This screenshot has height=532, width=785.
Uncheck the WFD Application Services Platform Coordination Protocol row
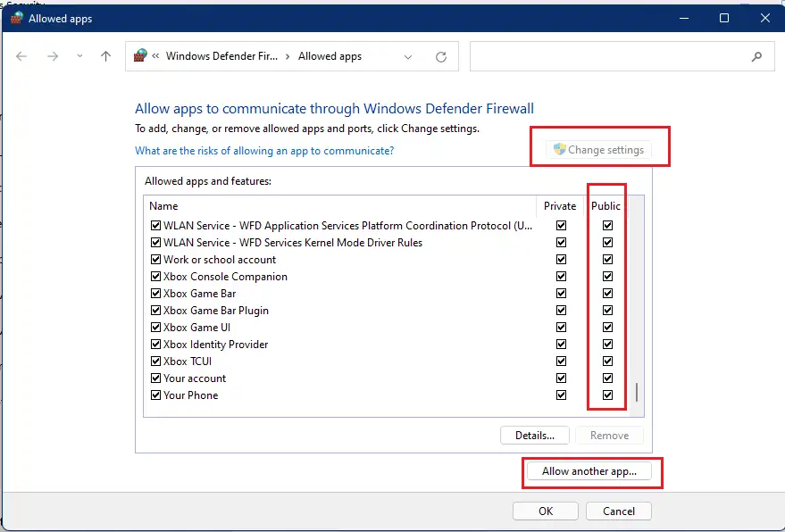pos(155,226)
